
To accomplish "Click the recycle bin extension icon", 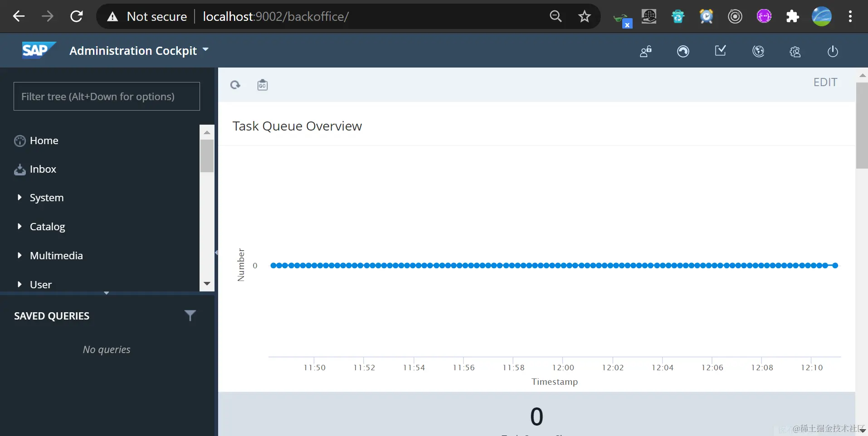I will coord(678,17).
